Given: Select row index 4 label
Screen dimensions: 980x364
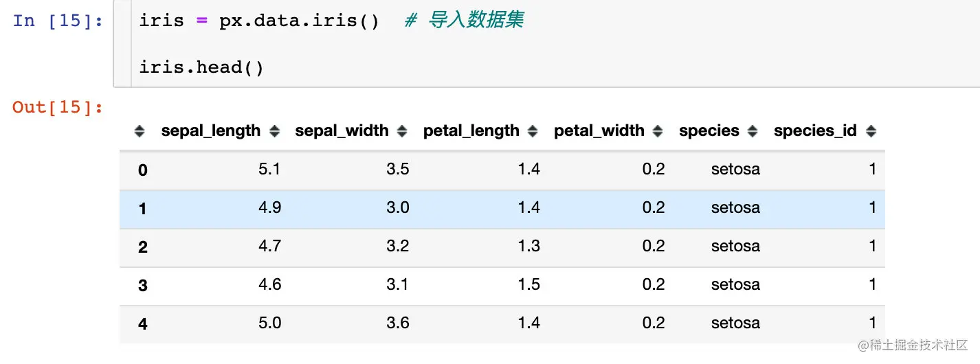Looking at the screenshot, I should tap(143, 324).
